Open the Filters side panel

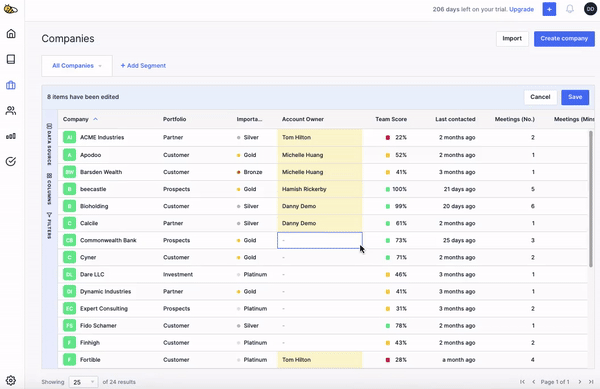pyautogui.click(x=49, y=225)
